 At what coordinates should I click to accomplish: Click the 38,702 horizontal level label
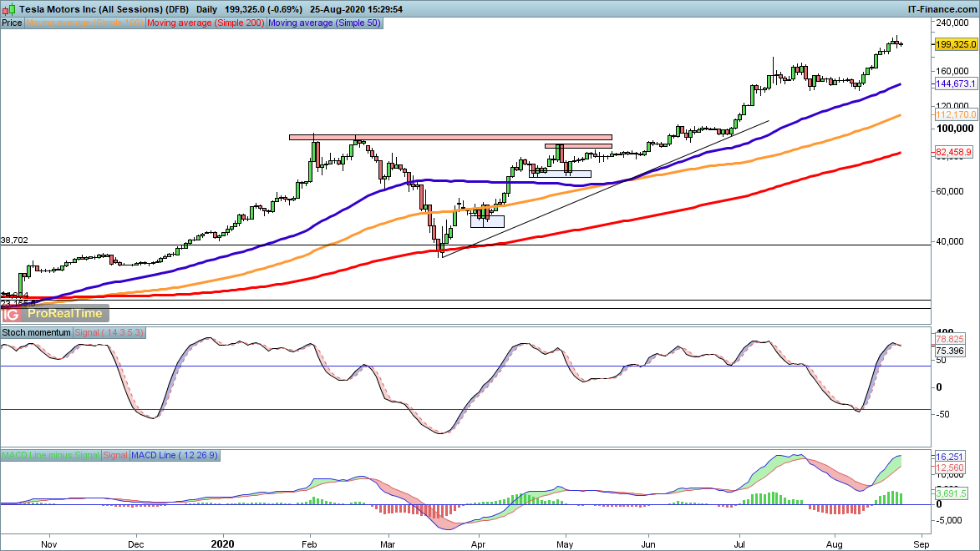coord(14,240)
